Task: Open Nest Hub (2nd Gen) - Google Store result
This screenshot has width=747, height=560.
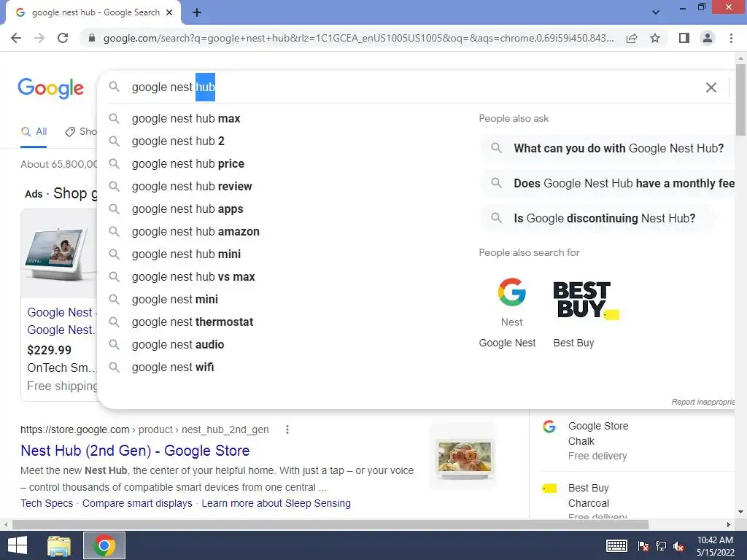Action: coord(135,451)
